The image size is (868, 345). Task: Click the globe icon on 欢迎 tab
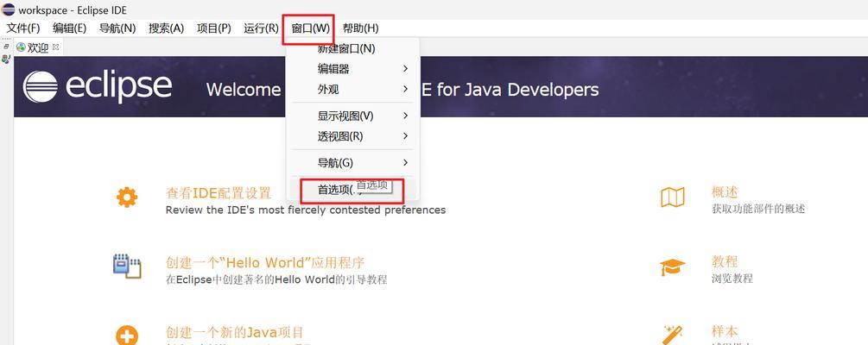21,47
